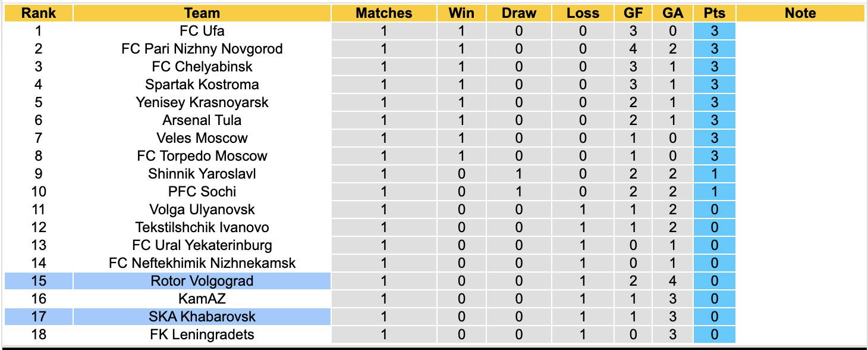The width and height of the screenshot is (868, 350).
Task: Click the Win column header
Action: [x=462, y=13]
